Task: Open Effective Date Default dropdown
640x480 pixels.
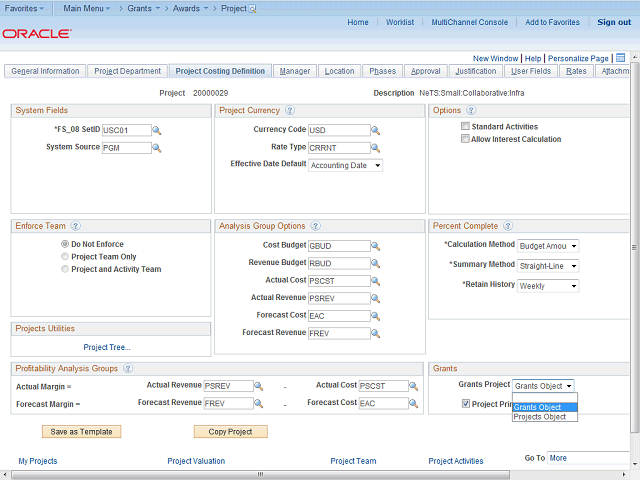Action: (345, 165)
